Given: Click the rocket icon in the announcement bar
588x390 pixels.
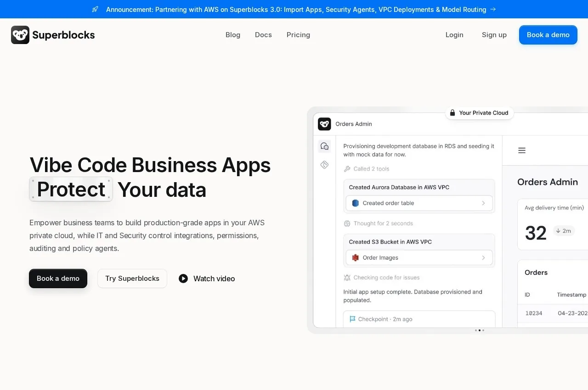Looking at the screenshot, I should tap(95, 9).
